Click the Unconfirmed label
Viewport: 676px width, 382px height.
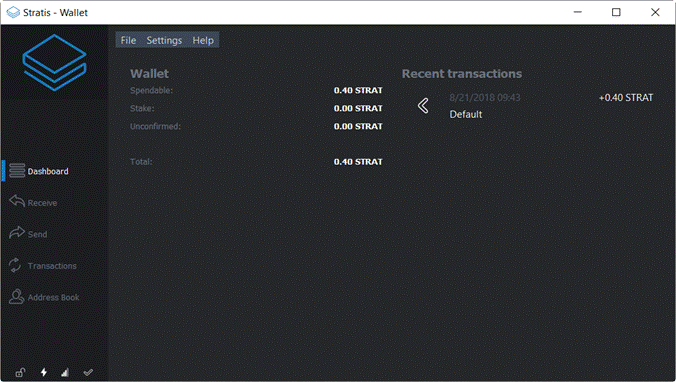(155, 126)
